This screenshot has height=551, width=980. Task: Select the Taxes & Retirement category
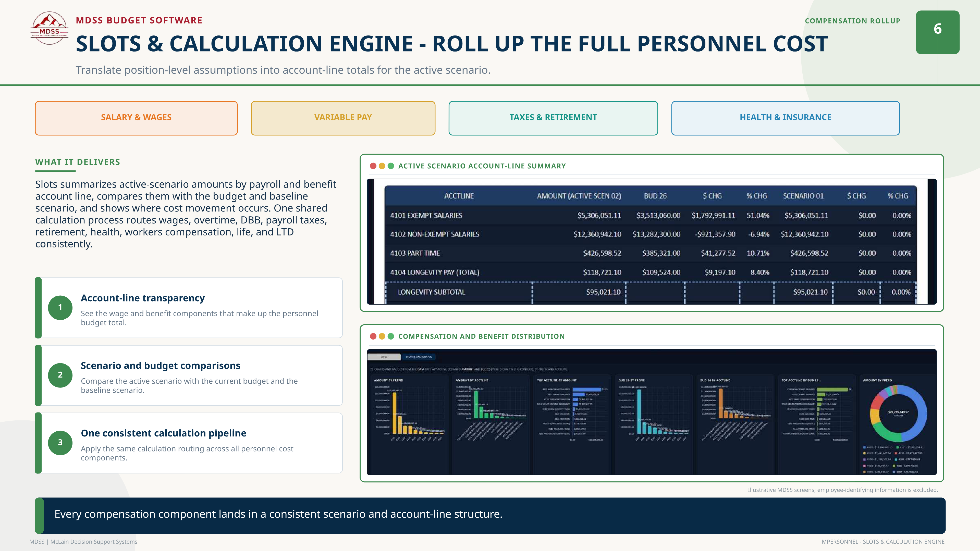click(x=553, y=118)
